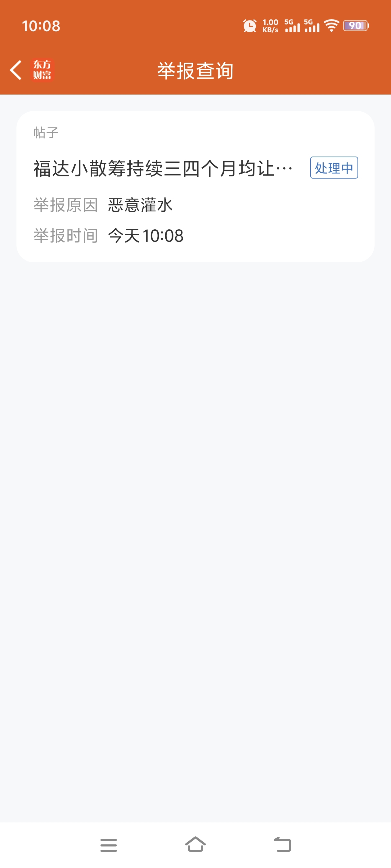Tap the network speed KB/s indicator
The image size is (391, 868).
pos(270,26)
